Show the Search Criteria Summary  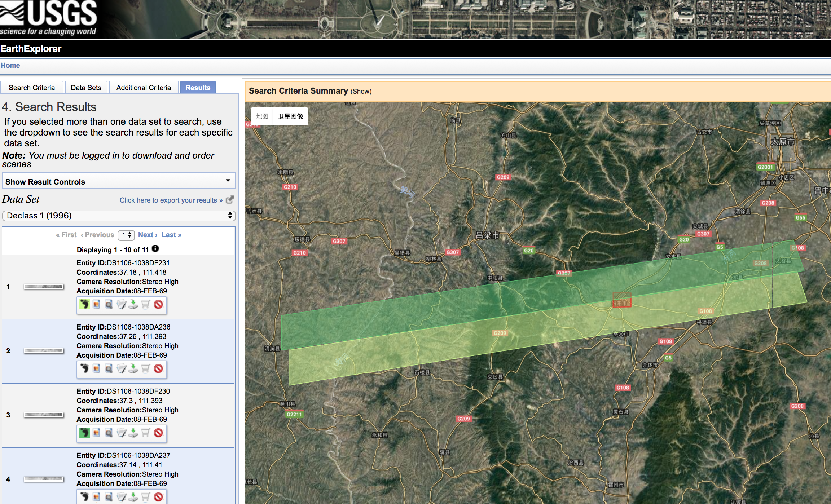pos(361,92)
